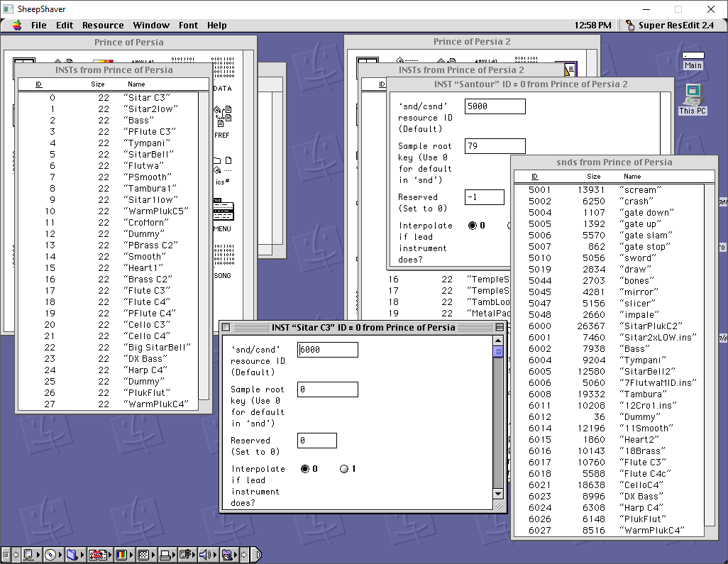Click the scroll up arrow in the Sitar C3 window
The width and height of the screenshot is (728, 564).
tap(497, 341)
